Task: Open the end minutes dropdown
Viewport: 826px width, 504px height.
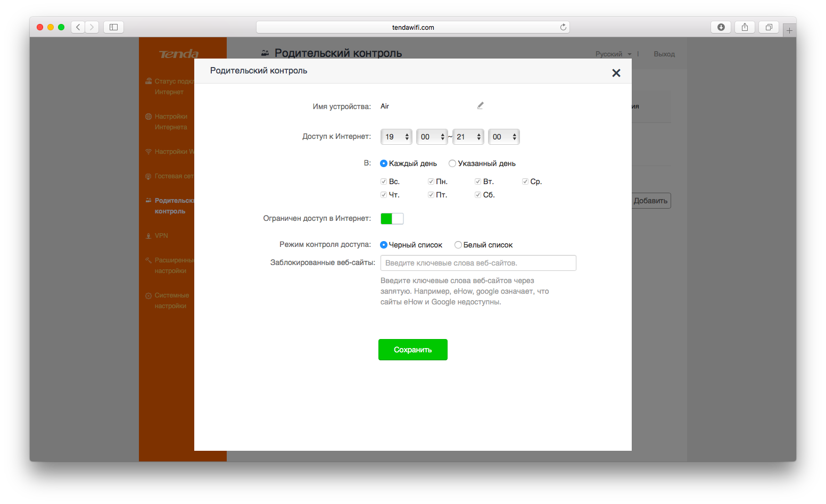Action: [504, 137]
